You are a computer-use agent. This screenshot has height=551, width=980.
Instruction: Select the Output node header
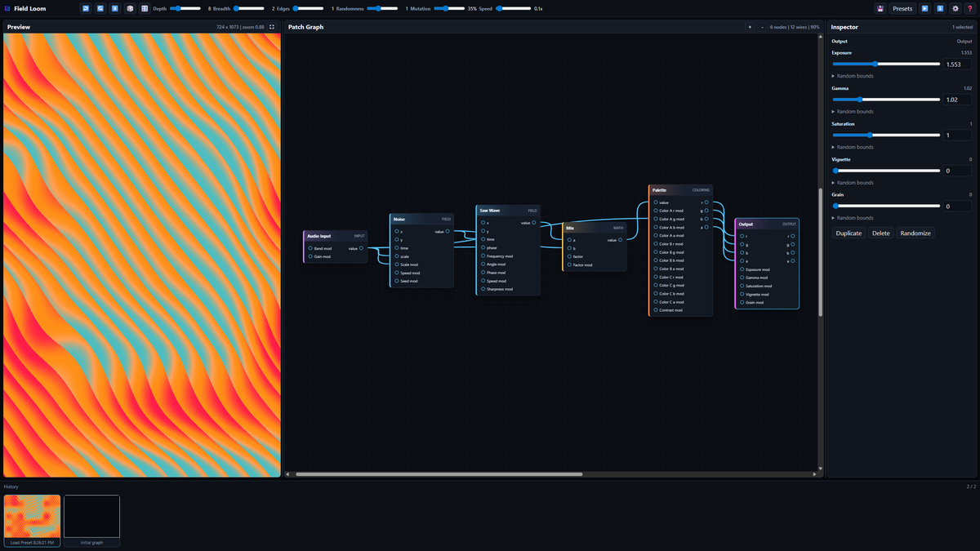coord(767,224)
